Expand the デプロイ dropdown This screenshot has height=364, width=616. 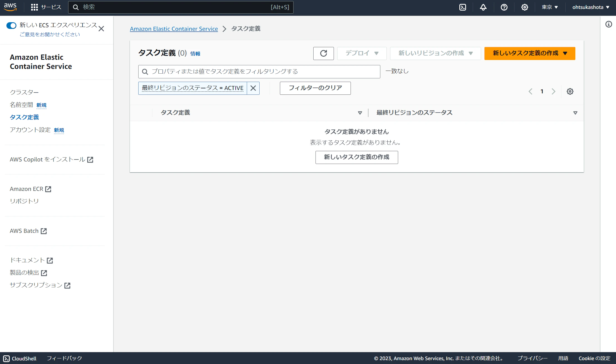[362, 53]
